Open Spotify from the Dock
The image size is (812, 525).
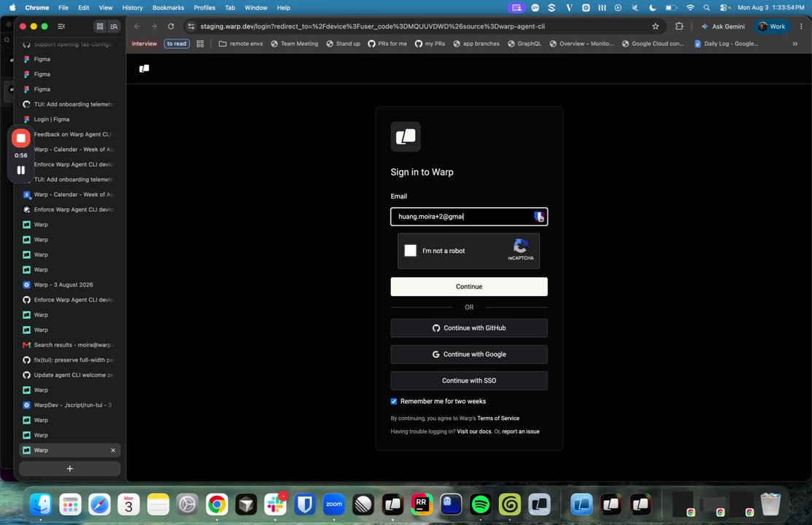point(481,505)
